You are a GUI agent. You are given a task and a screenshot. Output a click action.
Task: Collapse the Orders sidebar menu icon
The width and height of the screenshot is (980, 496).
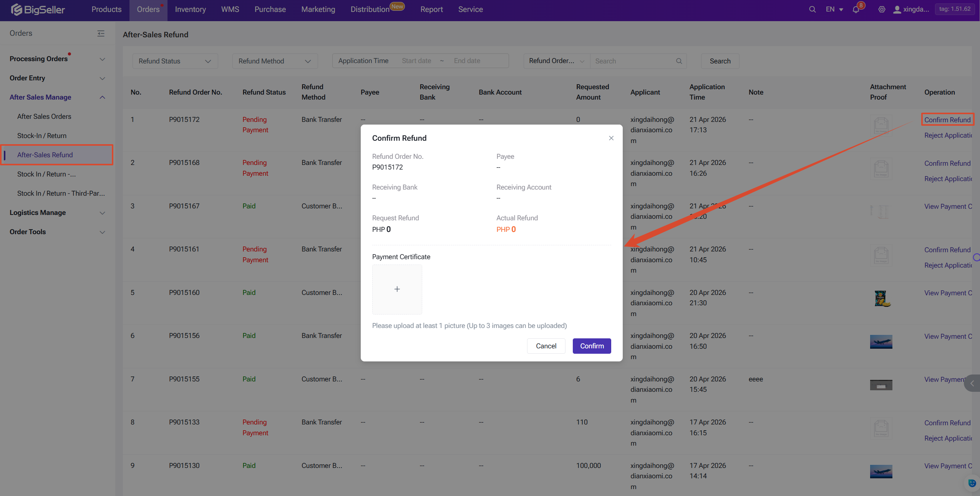[x=101, y=33]
